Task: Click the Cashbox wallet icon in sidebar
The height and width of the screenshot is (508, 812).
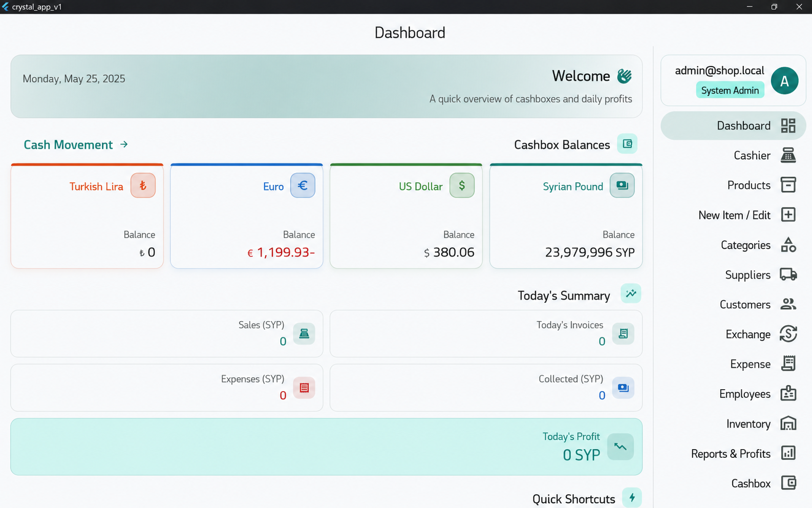Action: [788, 483]
